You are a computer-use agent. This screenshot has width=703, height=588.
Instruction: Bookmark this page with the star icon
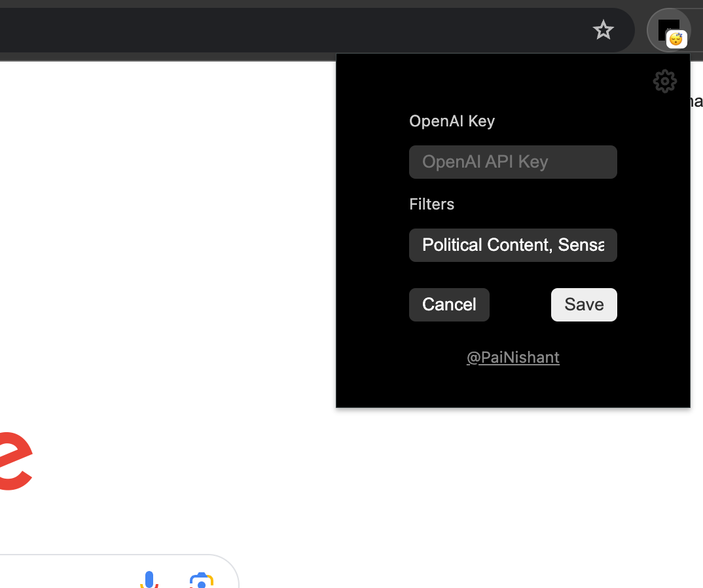603,30
